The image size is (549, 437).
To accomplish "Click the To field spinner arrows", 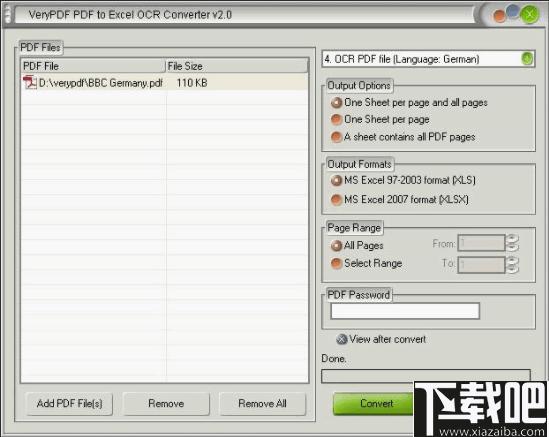I will (512, 264).
